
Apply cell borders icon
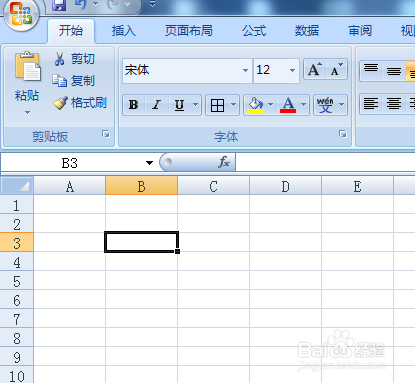[217, 105]
